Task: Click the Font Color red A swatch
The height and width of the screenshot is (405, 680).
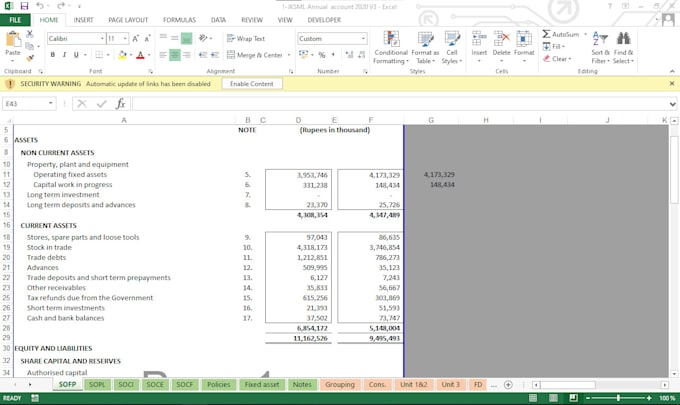Action: pos(140,55)
